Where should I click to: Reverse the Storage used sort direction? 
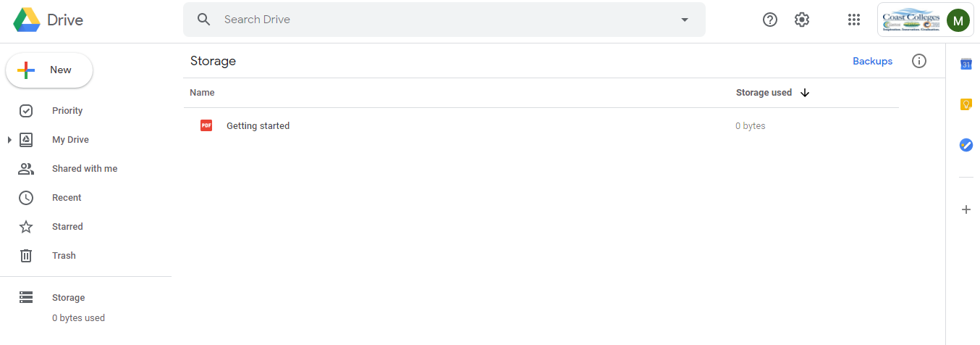[x=805, y=93]
